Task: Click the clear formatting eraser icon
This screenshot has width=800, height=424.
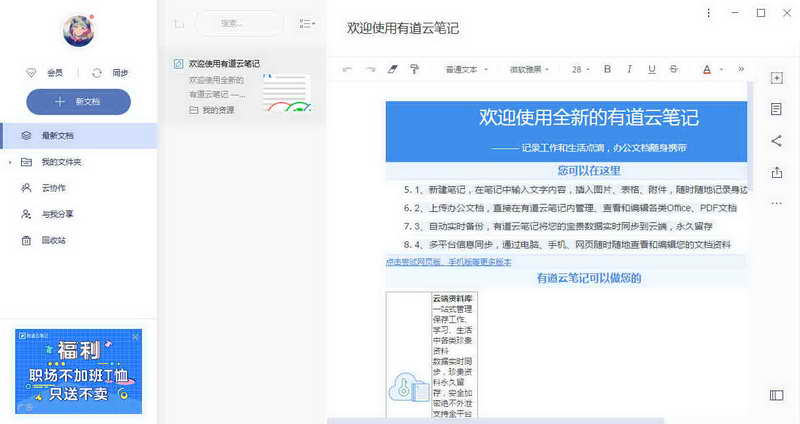Action: click(392, 69)
